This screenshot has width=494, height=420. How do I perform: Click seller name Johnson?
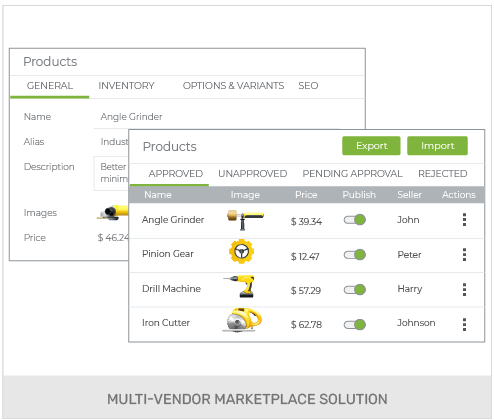[x=416, y=323]
